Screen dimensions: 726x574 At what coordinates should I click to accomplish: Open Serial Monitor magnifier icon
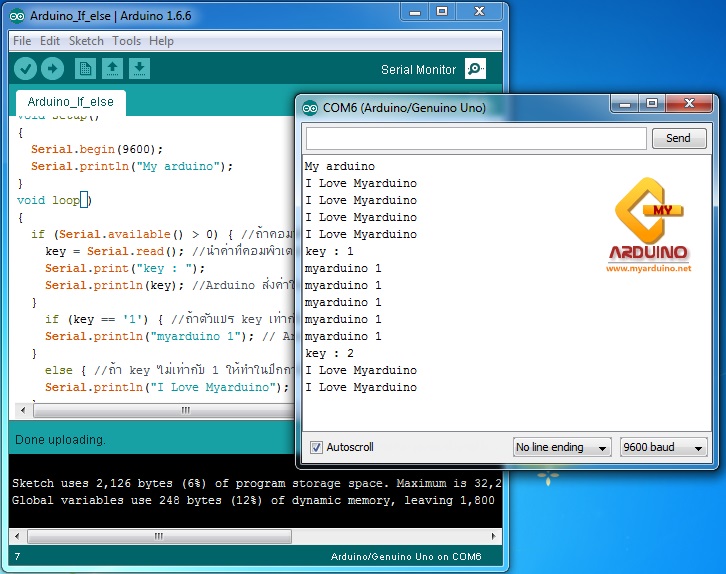point(476,69)
